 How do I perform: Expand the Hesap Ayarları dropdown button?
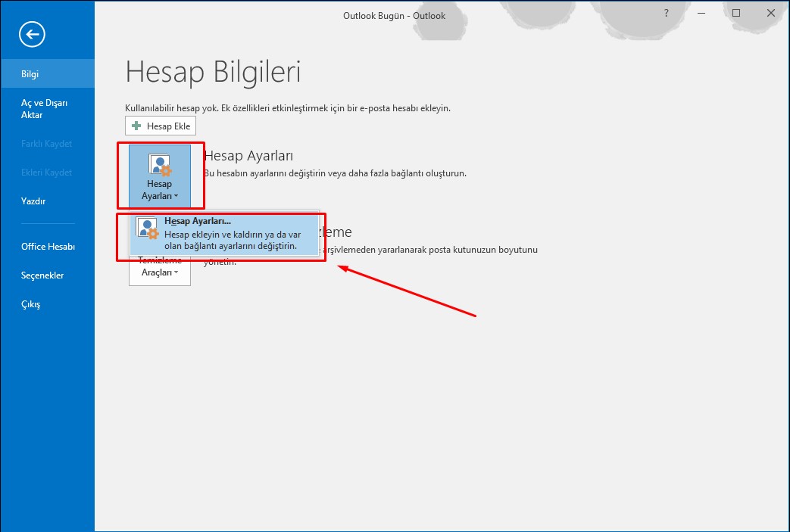160,176
